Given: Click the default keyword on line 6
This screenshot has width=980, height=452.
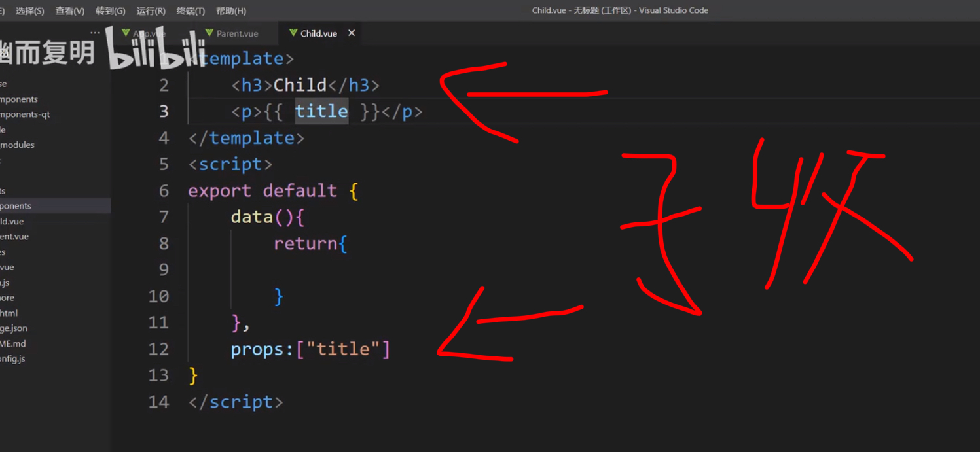Looking at the screenshot, I should point(300,190).
